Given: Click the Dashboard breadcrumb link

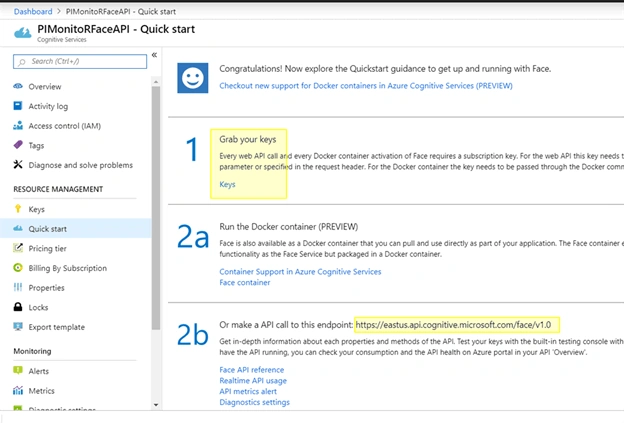Looking at the screenshot, I should click(x=33, y=12).
